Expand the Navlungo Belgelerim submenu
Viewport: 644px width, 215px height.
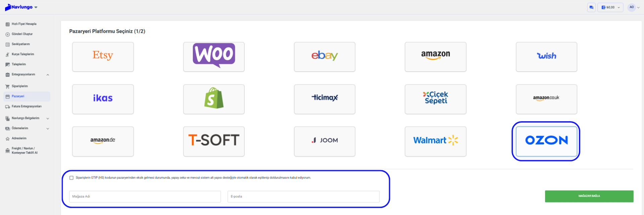pyautogui.click(x=48, y=119)
